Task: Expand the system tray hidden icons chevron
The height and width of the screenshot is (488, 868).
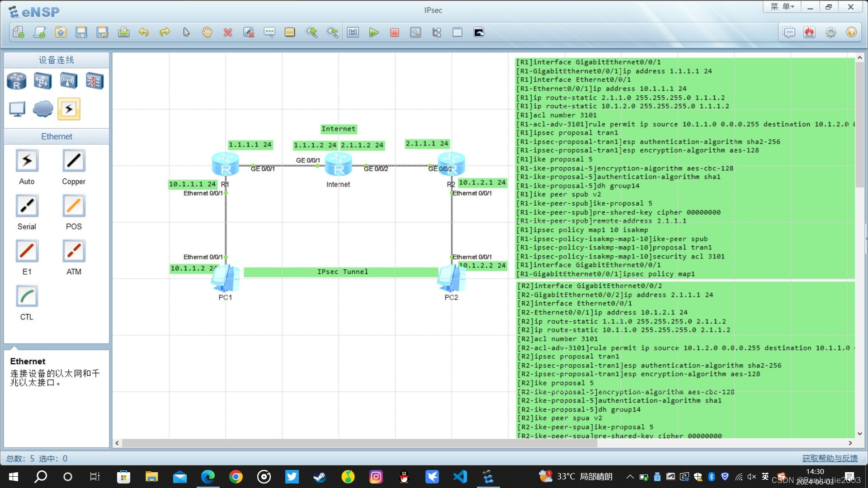Action: coord(630,477)
